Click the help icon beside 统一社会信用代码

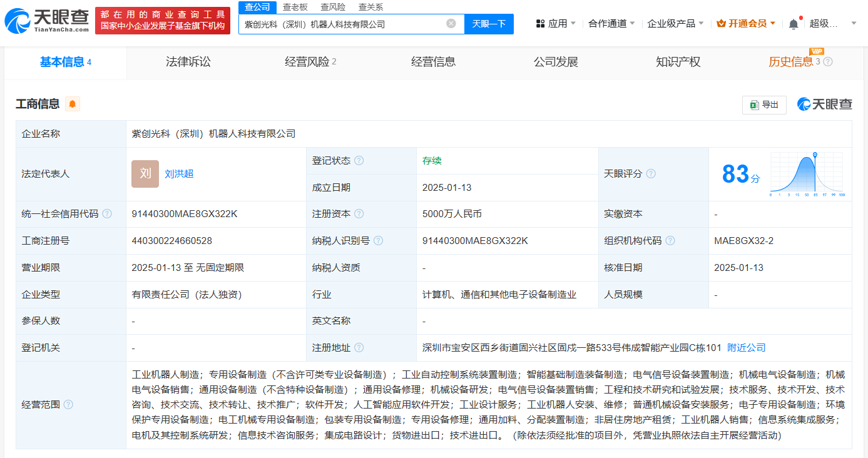tap(107, 214)
